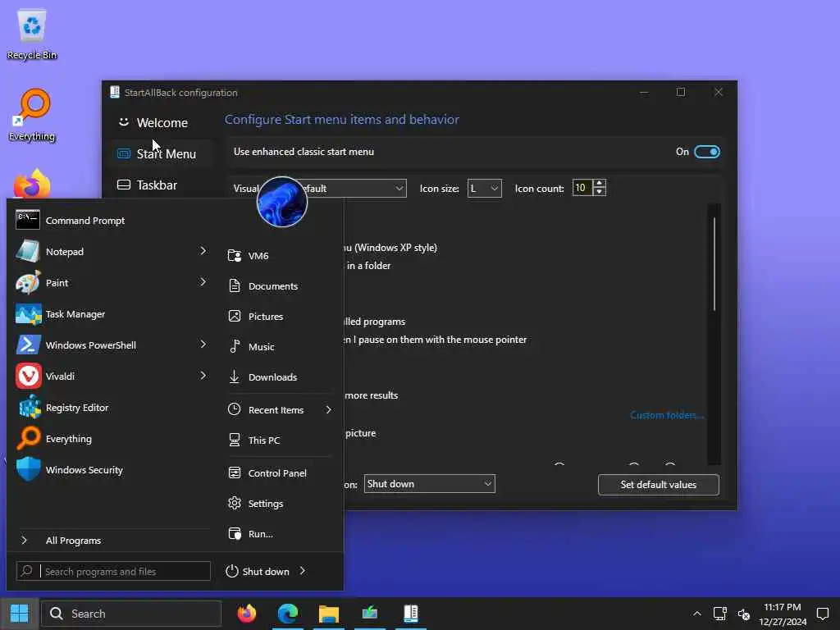This screenshot has width=840, height=630.
Task: Show hidden tray icons chevron
Action: pos(696,614)
